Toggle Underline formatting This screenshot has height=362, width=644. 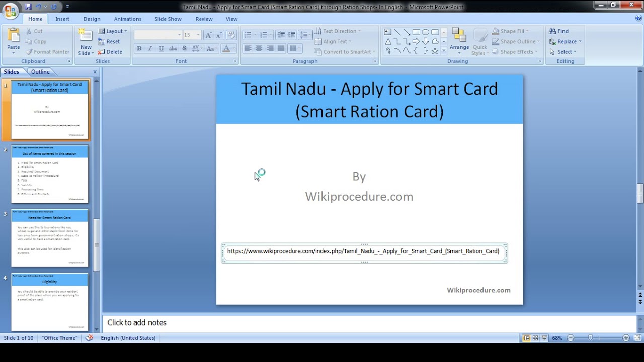point(161,48)
